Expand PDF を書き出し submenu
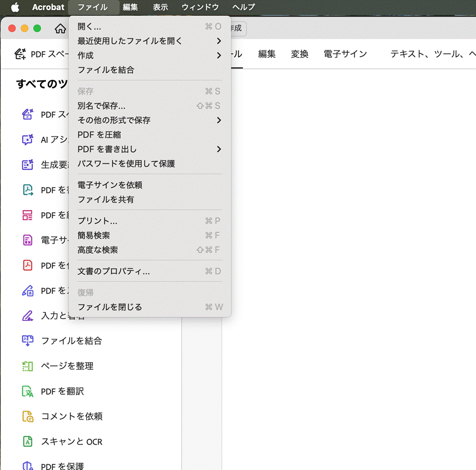 pos(150,149)
